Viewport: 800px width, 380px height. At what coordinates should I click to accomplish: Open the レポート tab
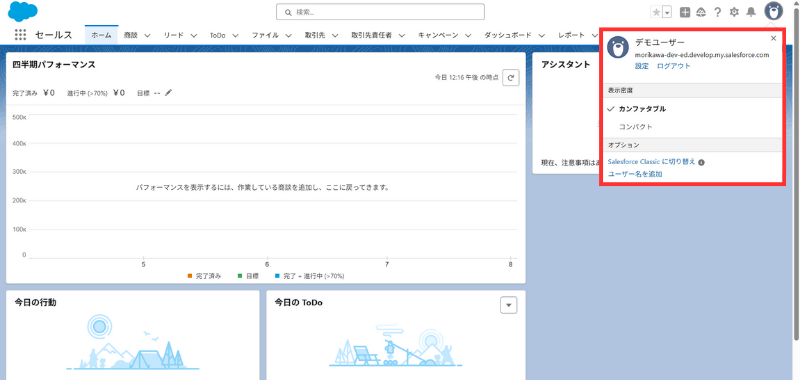coord(571,35)
